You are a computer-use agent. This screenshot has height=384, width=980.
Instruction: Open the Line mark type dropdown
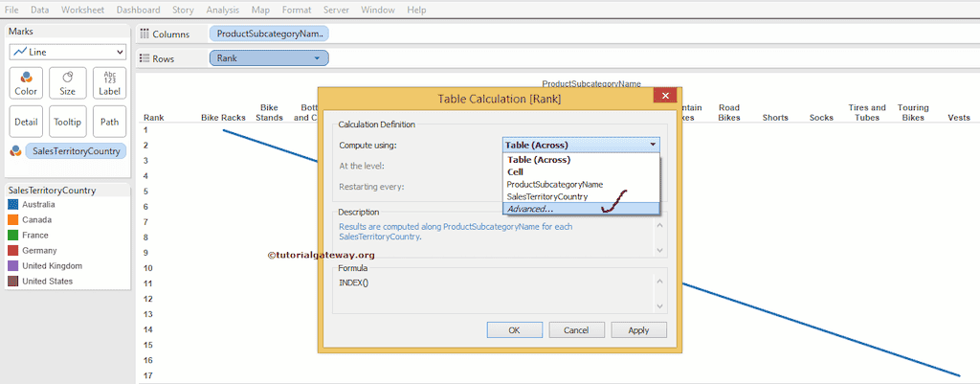[x=68, y=53]
